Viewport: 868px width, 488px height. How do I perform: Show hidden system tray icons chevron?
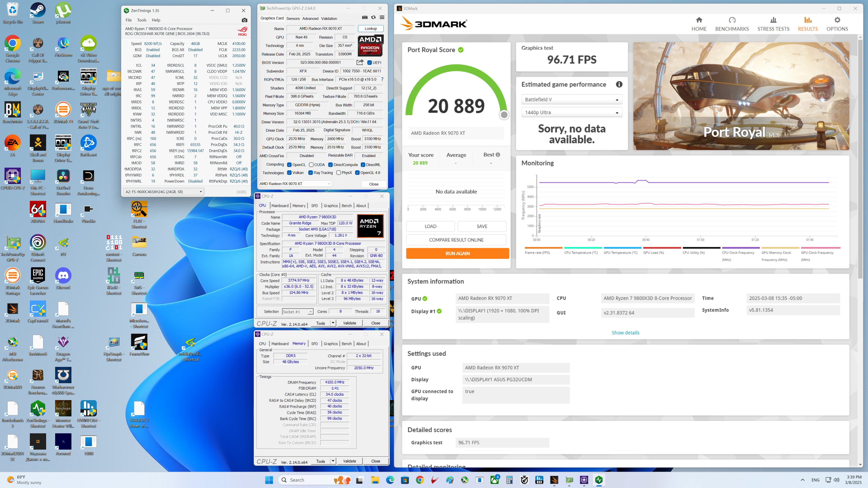pos(802,480)
